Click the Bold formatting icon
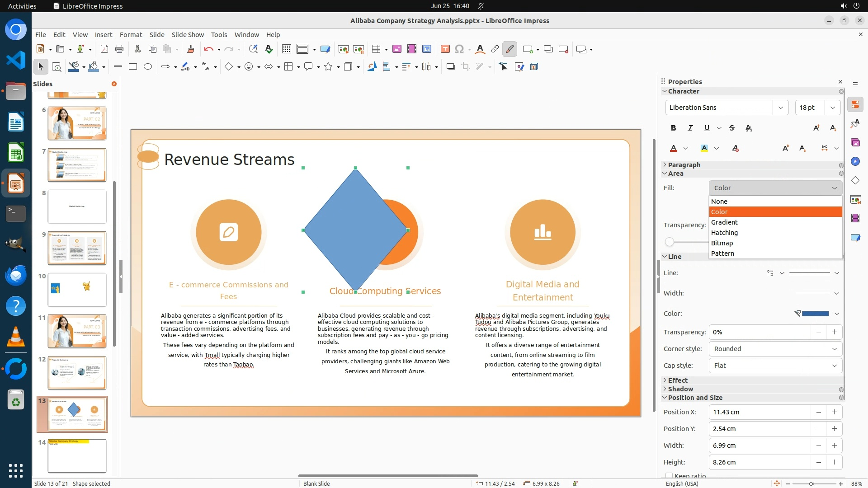 (x=674, y=128)
